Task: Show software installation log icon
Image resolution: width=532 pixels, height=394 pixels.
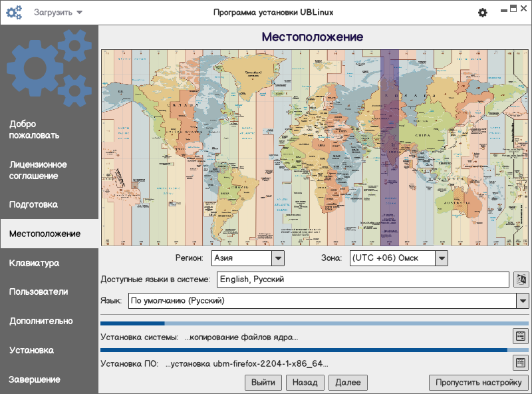Action: click(x=520, y=363)
